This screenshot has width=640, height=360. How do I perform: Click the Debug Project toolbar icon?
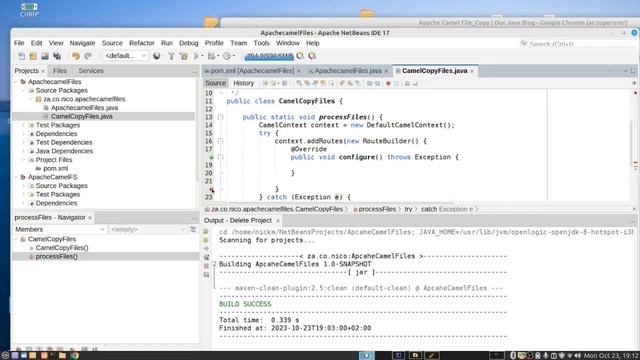click(211, 56)
